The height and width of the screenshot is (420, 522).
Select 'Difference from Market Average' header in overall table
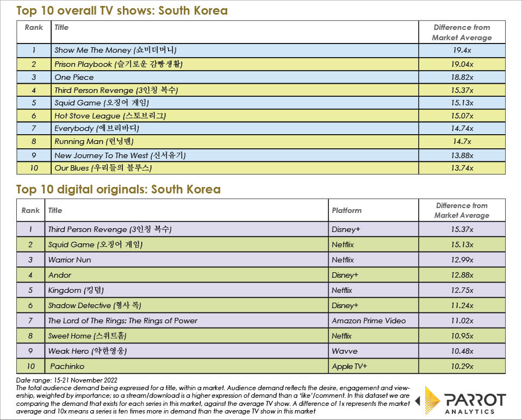click(462, 32)
